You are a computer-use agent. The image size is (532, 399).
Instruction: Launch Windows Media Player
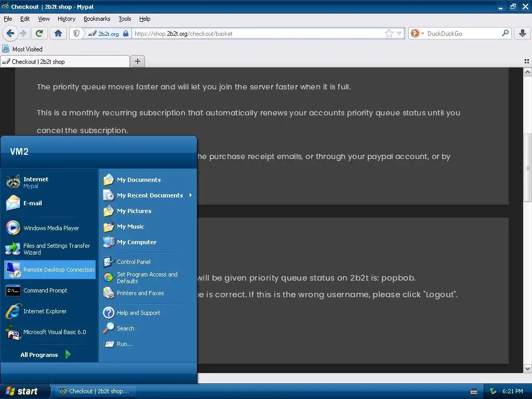[50, 228]
